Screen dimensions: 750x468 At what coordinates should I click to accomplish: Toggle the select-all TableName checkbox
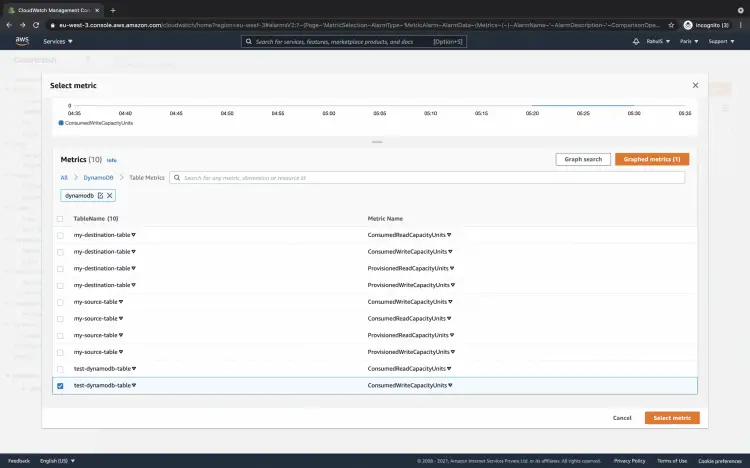pyautogui.click(x=60, y=219)
